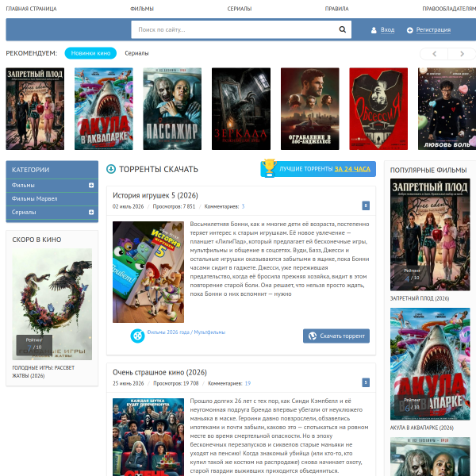Click the user icon beside Вход
Image resolution: width=476 pixels, height=476 pixels.
point(374,30)
